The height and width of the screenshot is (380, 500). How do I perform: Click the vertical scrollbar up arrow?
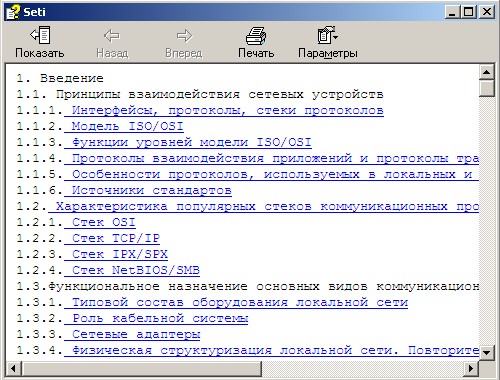(x=486, y=72)
